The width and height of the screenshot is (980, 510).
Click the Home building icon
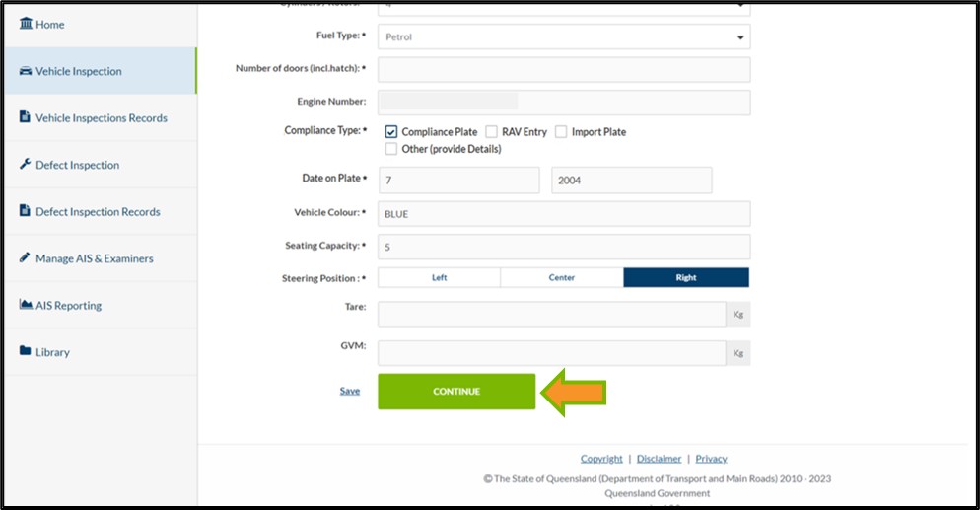[x=26, y=24]
